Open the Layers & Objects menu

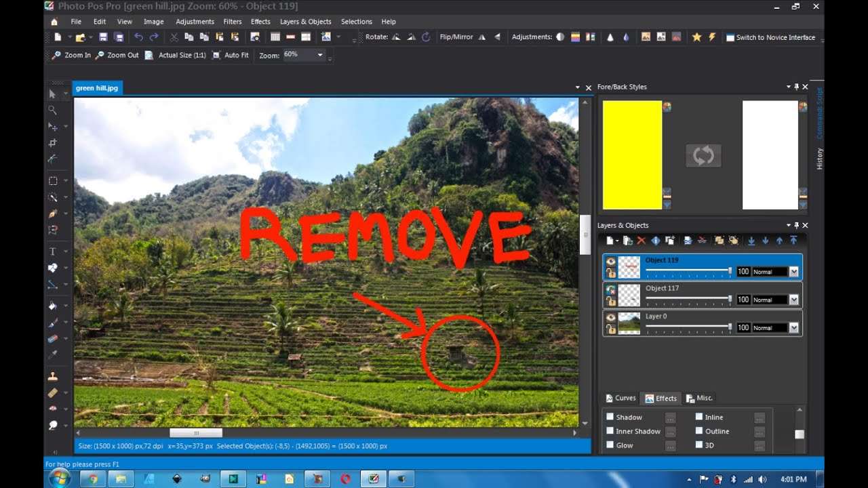[306, 22]
